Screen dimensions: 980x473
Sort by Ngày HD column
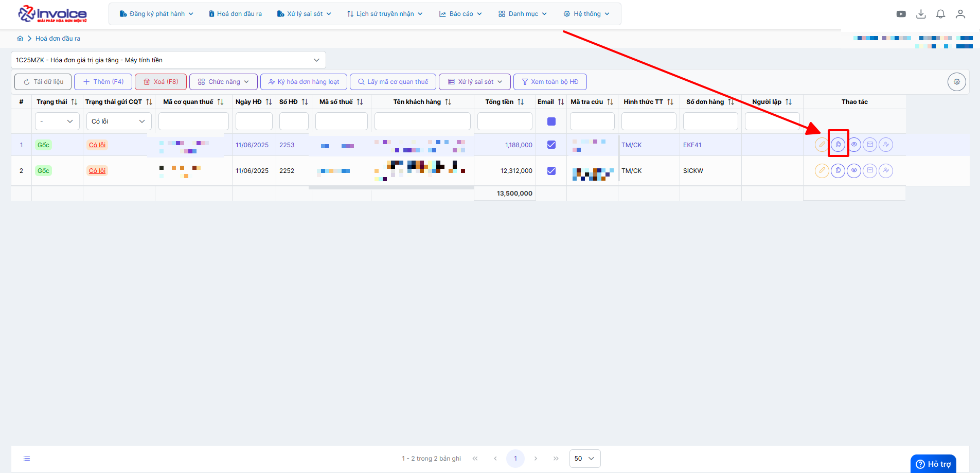pyautogui.click(x=269, y=102)
